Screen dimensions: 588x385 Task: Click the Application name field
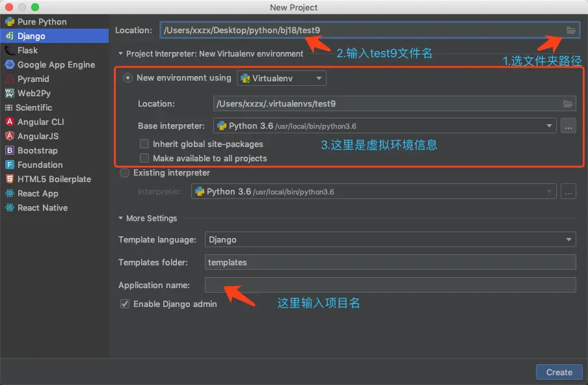[x=390, y=285]
